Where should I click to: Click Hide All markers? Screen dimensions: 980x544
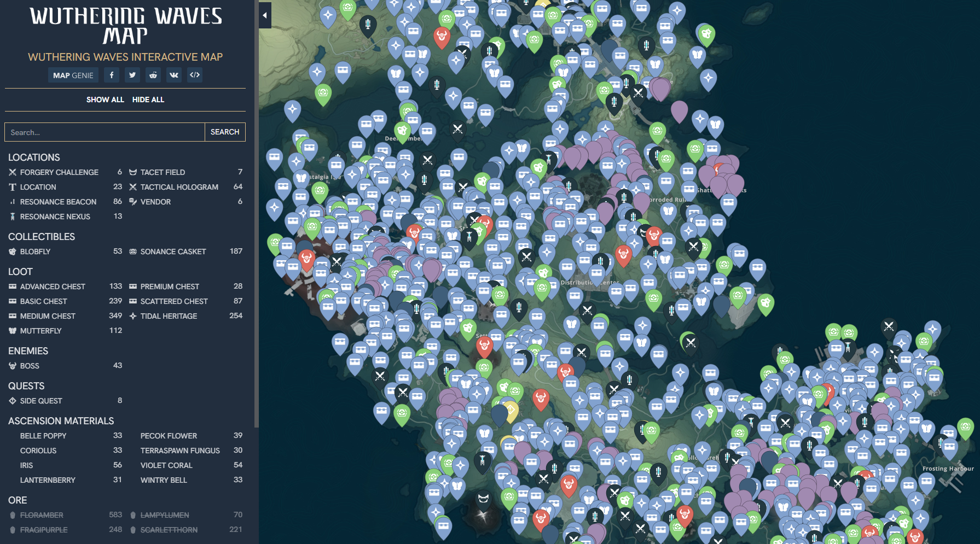point(148,100)
